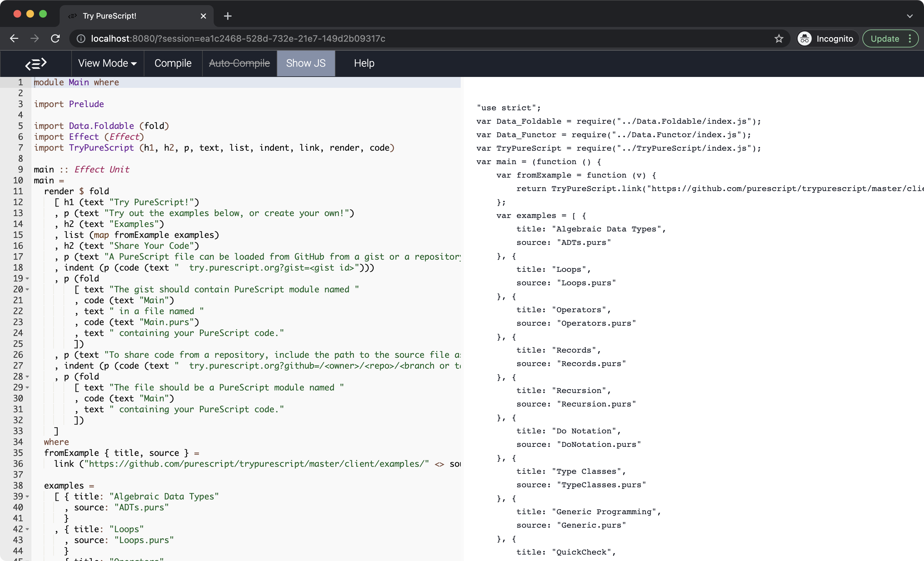924x561 pixels.
Task: Go back with browser back arrow
Action: pyautogui.click(x=14, y=38)
